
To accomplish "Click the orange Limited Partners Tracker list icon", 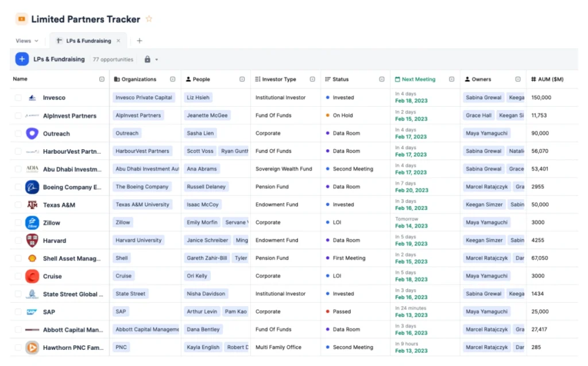I will coord(21,19).
